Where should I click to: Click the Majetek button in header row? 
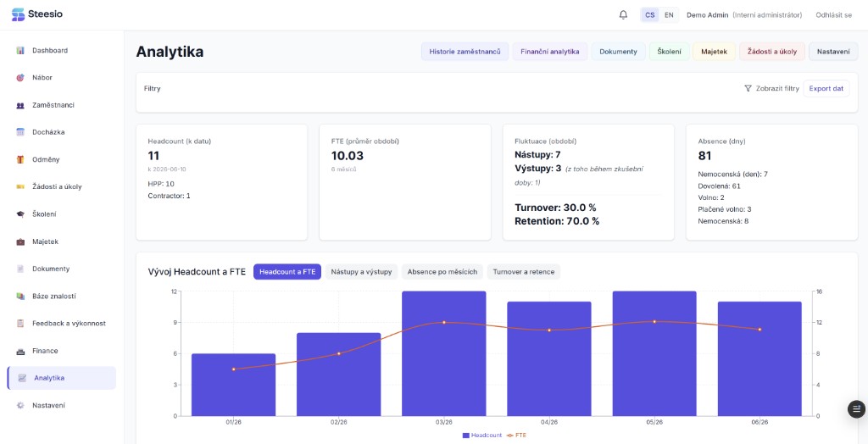pos(714,52)
